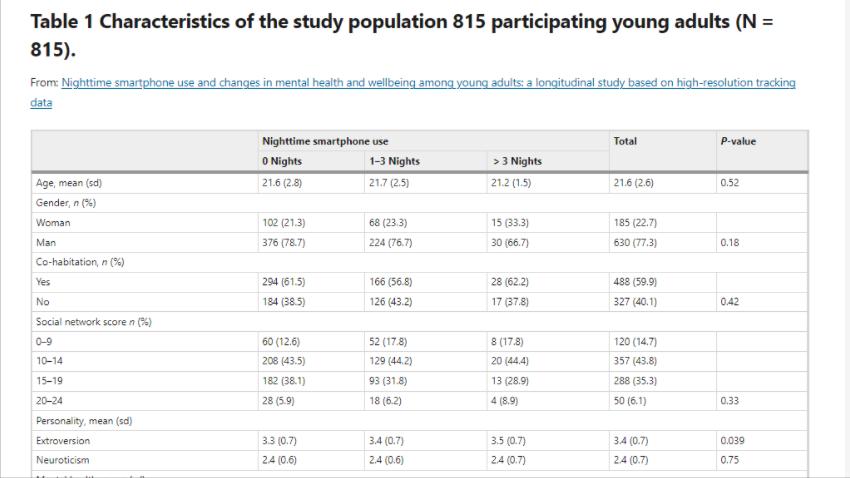The height and width of the screenshot is (478, 850).
Task: Select the 1–3 Nights column header
Action: click(x=394, y=161)
